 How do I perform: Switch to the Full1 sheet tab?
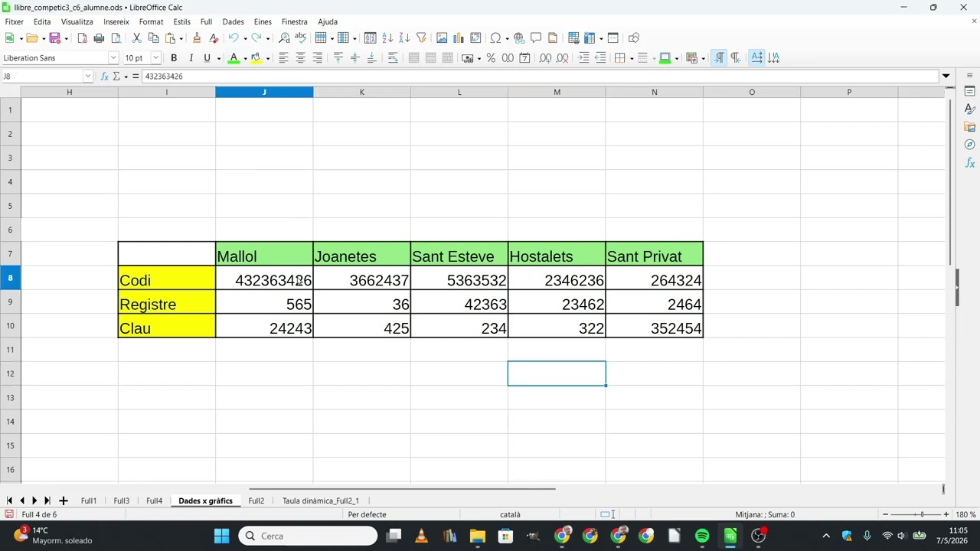pyautogui.click(x=89, y=500)
